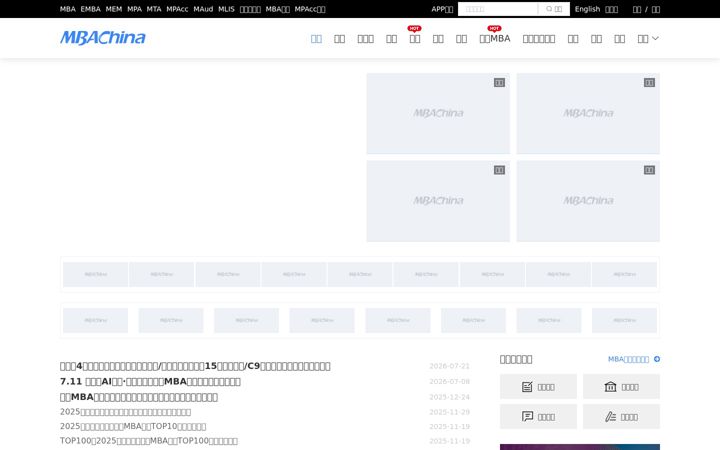
Task: Open the EMBA link in the top bar
Action: pyautogui.click(x=90, y=9)
